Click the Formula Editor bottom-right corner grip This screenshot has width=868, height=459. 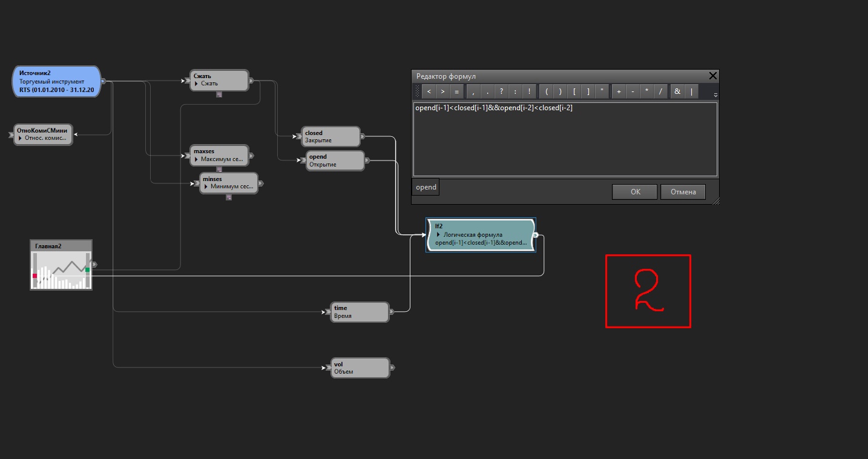point(716,200)
